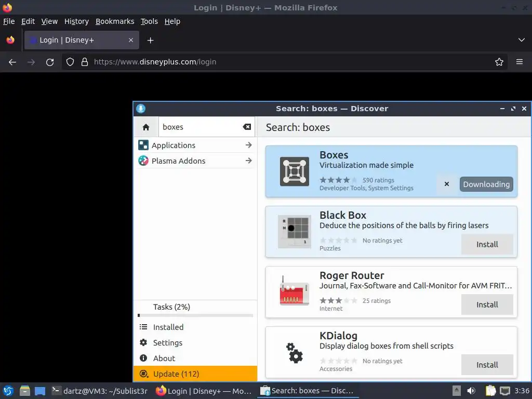The height and width of the screenshot is (399, 532).
Task: Click the Boxes 590 ratings stars
Action: click(x=338, y=180)
